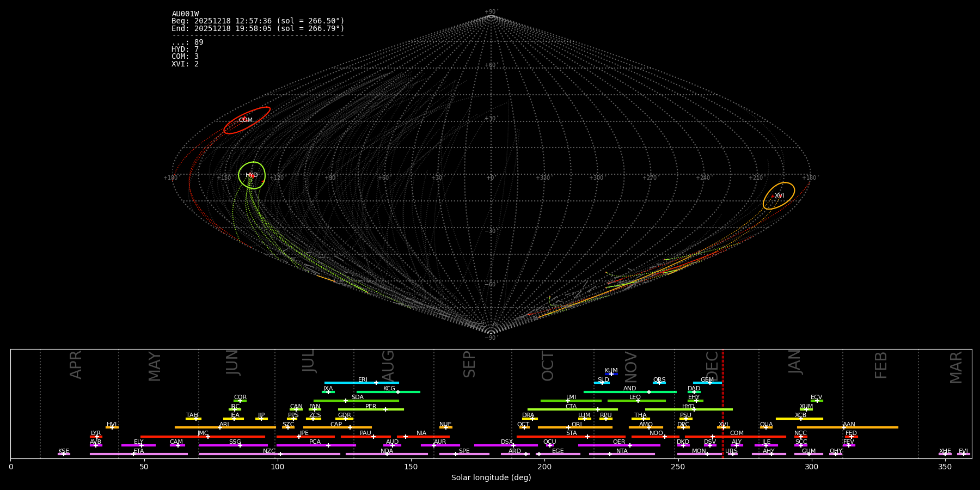The width and height of the screenshot is (980, 490).
Task: Select the PER shower label in timeline
Action: click(x=371, y=407)
